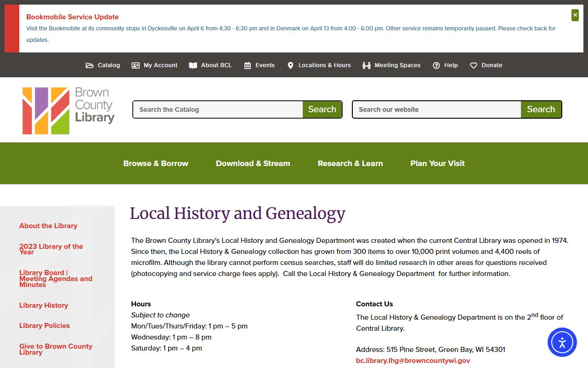Click the Events calendar icon
Image resolution: width=588 pixels, height=368 pixels.
point(248,65)
